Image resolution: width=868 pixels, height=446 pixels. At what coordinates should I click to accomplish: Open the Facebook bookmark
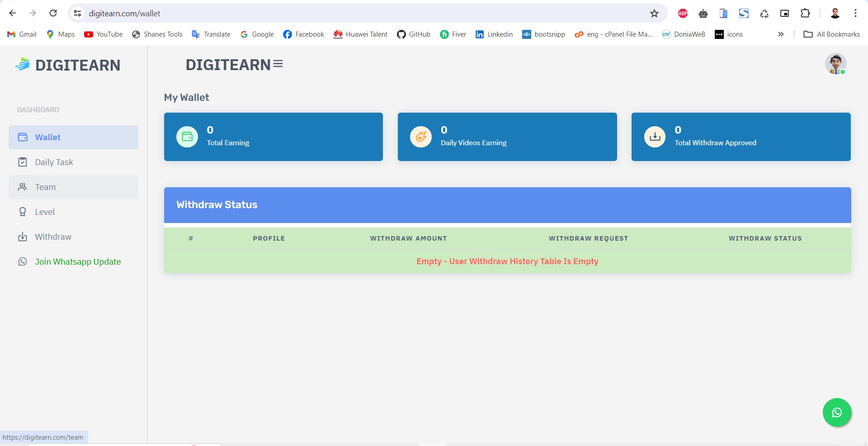[x=304, y=34]
